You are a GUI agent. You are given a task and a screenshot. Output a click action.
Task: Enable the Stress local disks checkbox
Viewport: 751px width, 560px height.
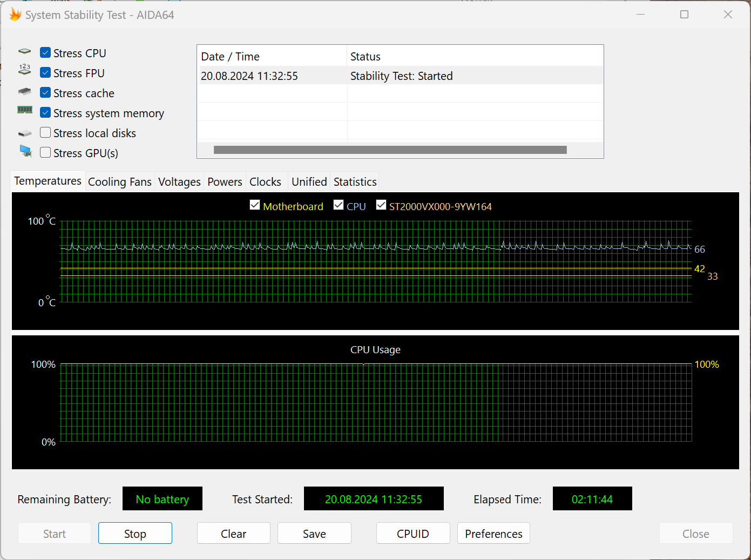(45, 133)
